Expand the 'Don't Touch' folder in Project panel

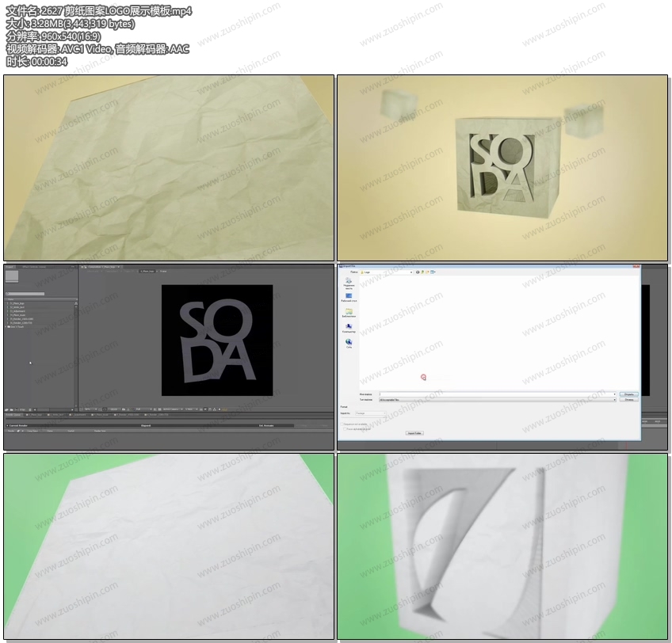coord(6,326)
